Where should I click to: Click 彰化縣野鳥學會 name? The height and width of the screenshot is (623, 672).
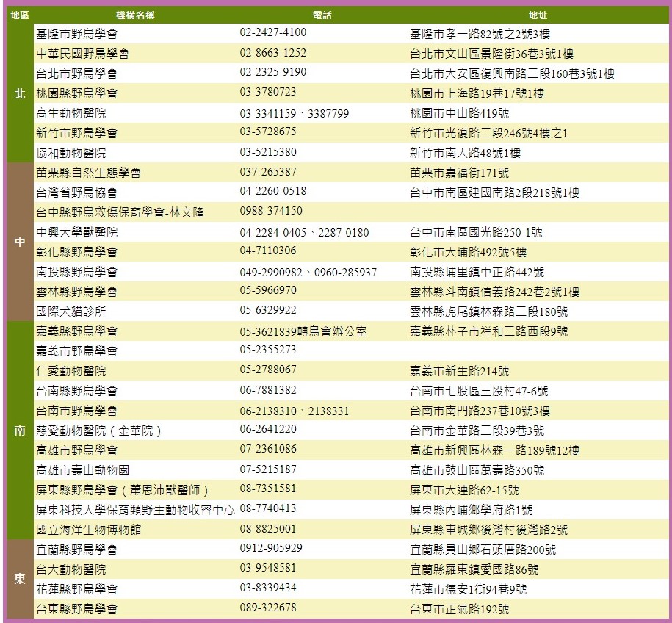(x=76, y=252)
